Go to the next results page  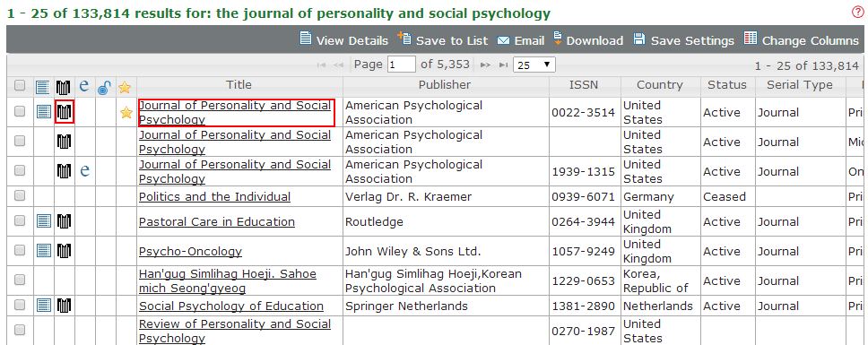coord(485,65)
